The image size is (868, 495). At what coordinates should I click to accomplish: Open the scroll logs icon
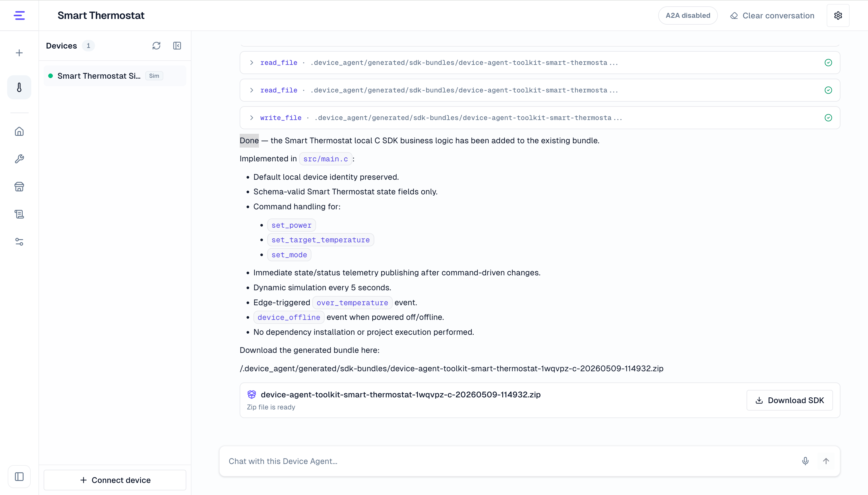[x=19, y=214]
